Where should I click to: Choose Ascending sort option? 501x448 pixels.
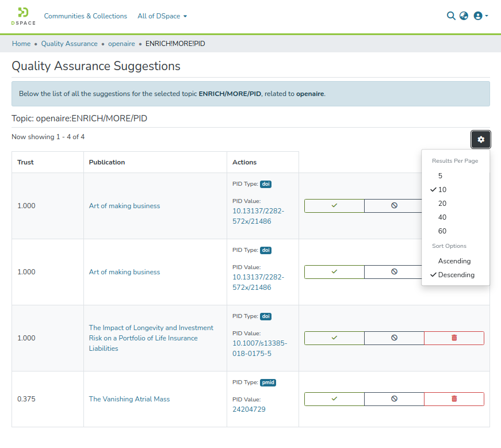(454, 261)
